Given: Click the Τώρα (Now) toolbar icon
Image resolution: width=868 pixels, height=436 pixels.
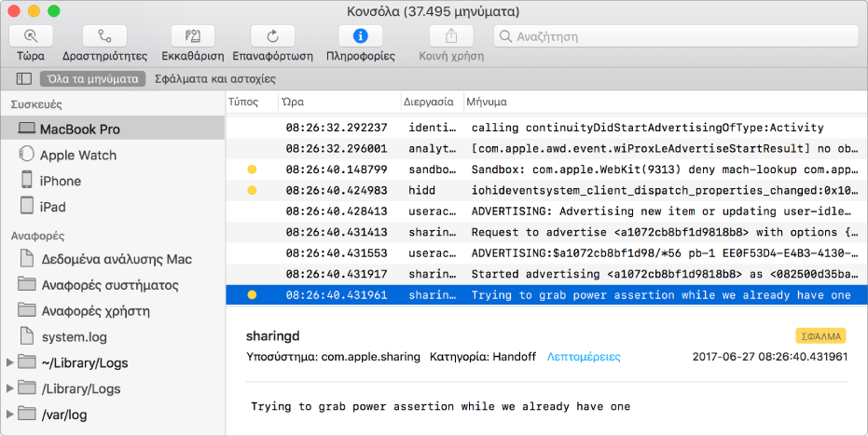Looking at the screenshot, I should (x=31, y=36).
